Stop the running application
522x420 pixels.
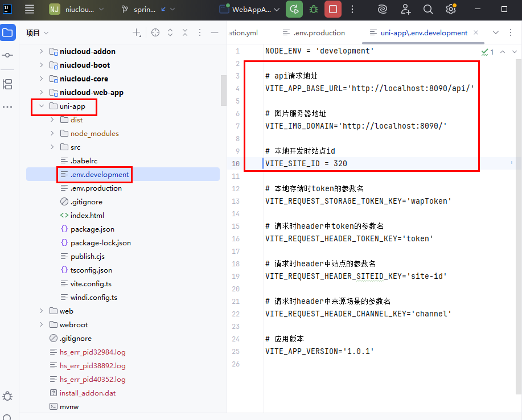(x=333, y=9)
